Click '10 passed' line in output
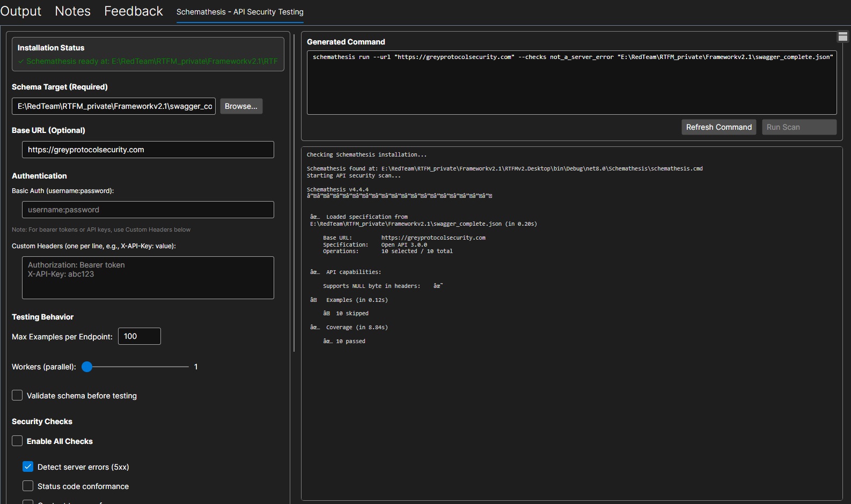 click(x=350, y=341)
